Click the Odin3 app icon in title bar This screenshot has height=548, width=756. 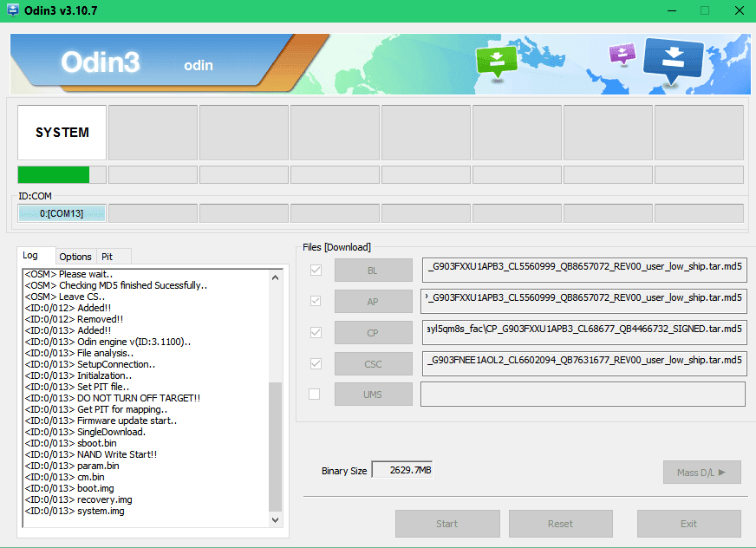(x=12, y=10)
